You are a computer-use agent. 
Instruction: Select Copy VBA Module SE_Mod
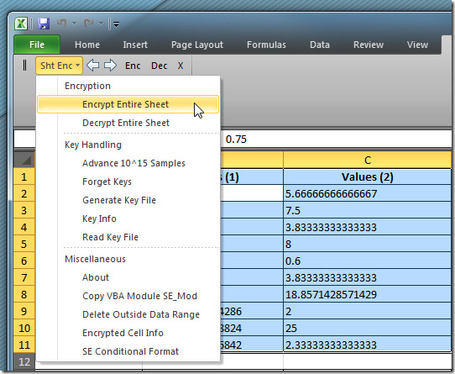[x=128, y=296]
